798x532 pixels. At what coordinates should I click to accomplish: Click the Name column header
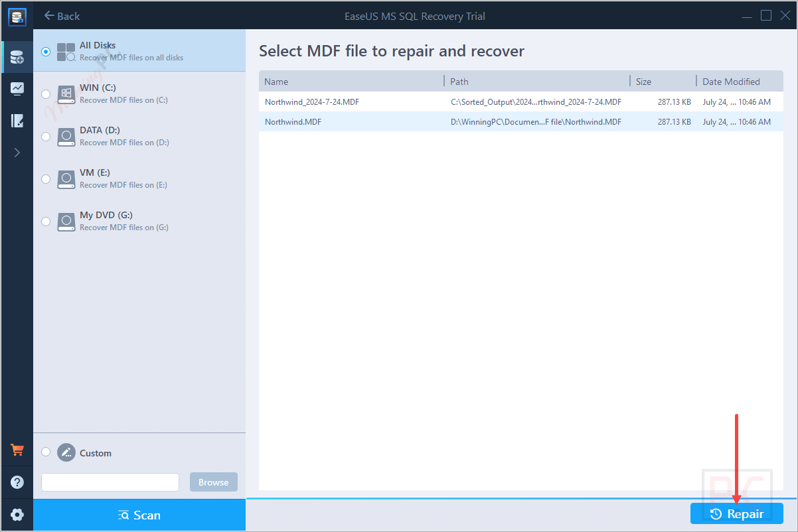pyautogui.click(x=276, y=81)
